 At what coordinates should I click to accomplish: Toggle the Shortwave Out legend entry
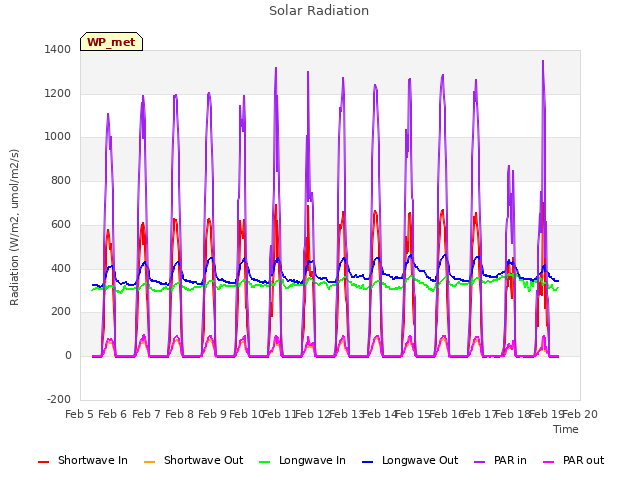pyautogui.click(x=193, y=460)
